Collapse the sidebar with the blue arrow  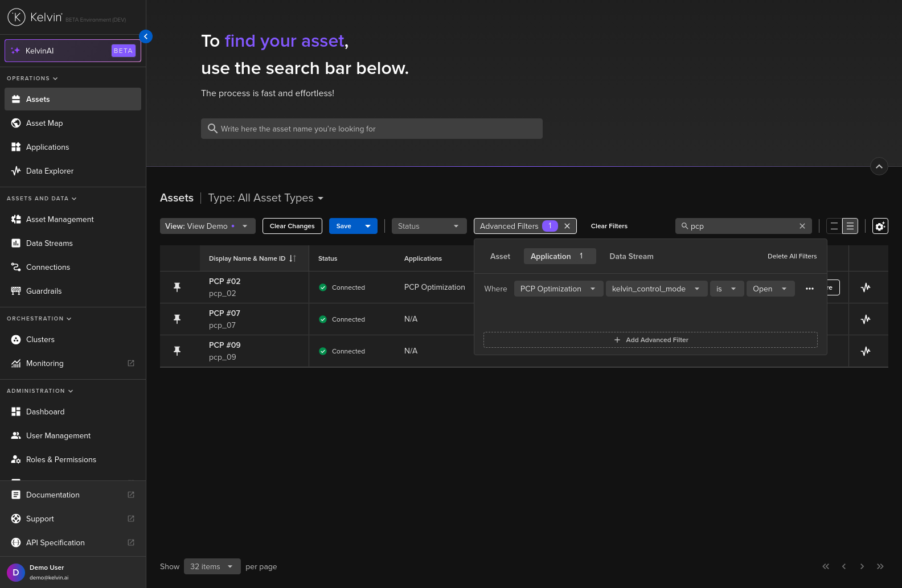(146, 36)
